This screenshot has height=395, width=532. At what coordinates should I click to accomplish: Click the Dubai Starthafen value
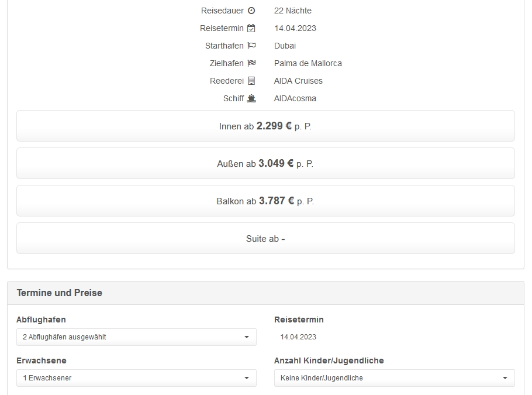pos(285,46)
